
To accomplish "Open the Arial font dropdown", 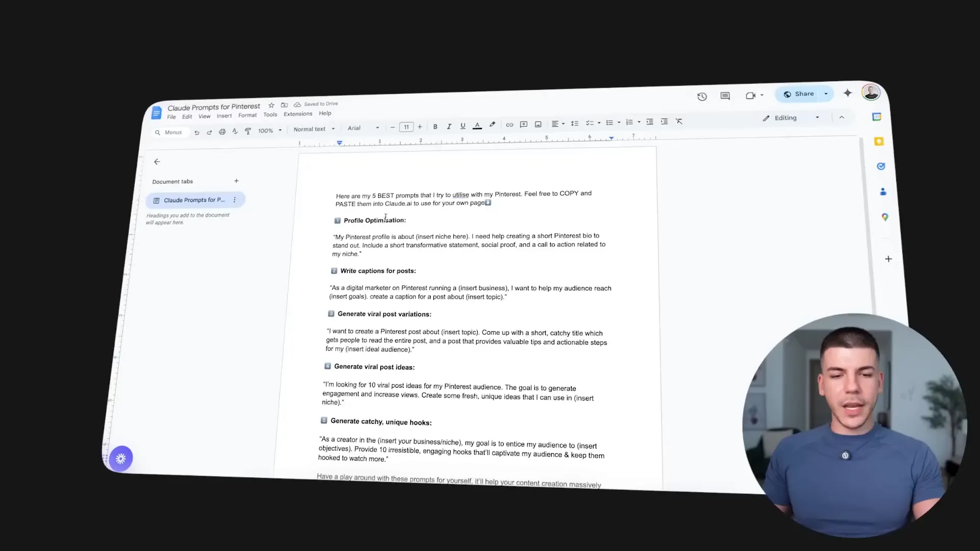I will [x=363, y=128].
